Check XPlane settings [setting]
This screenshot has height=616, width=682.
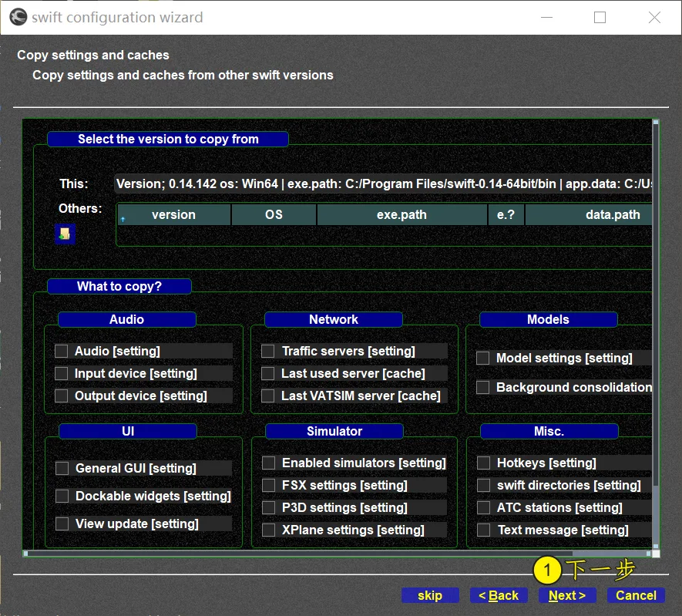tap(269, 530)
